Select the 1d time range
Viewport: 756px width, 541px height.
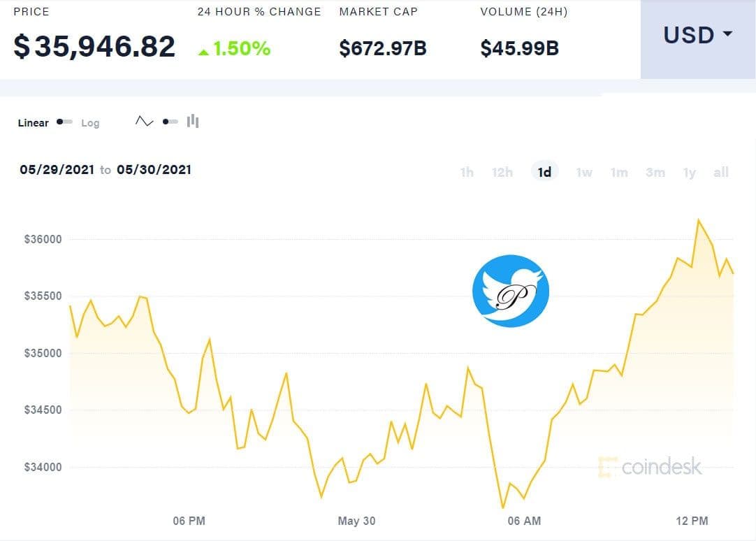pos(544,172)
